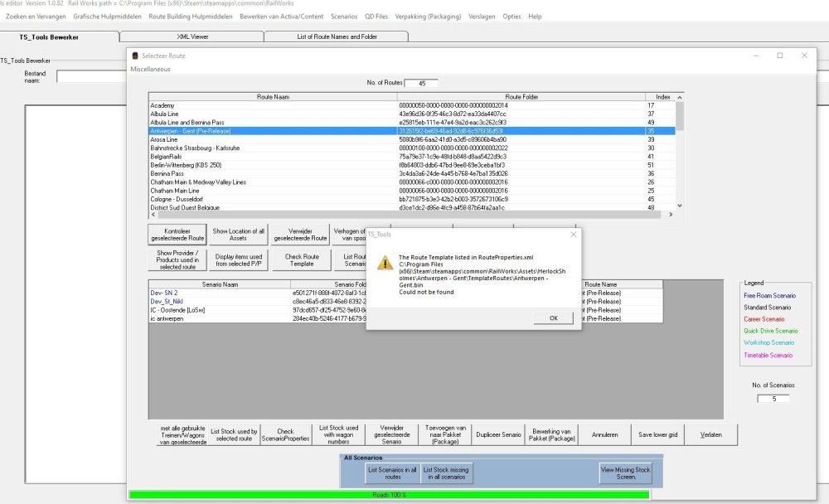Click View Missing Stock Screen button
The width and height of the screenshot is (829, 504).
point(626,473)
